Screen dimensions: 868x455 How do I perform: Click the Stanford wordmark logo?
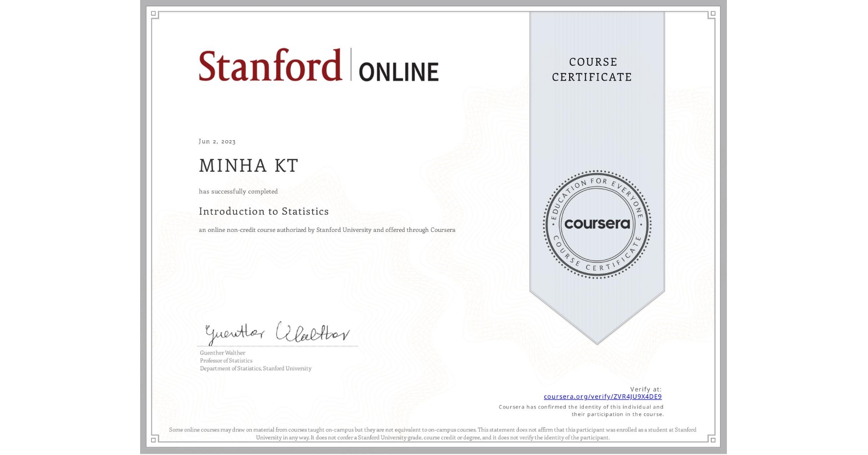270,66
